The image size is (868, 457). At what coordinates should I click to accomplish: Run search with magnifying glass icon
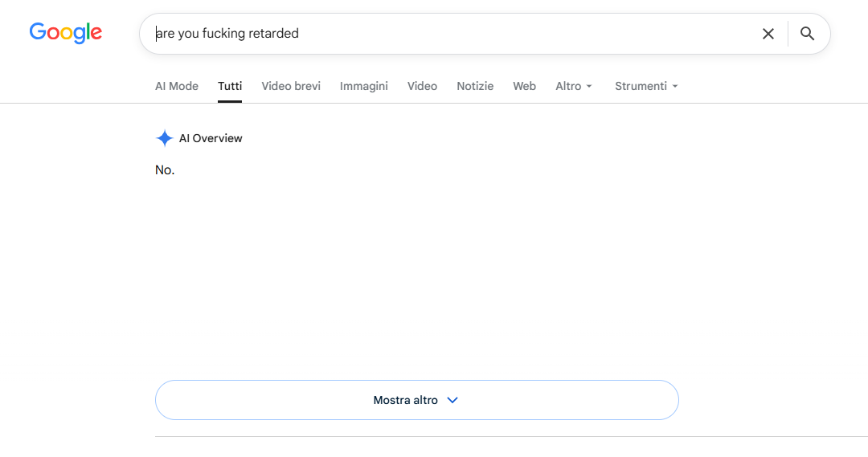[x=807, y=34]
